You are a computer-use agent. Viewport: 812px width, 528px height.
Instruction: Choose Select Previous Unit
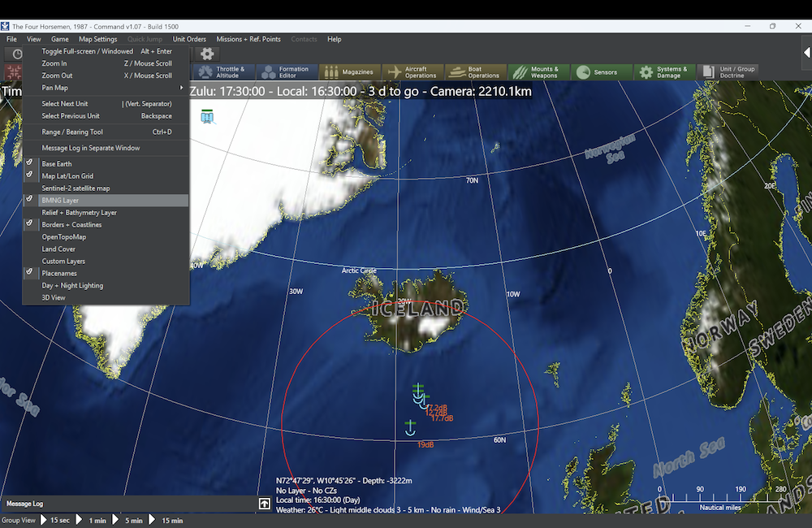pos(106,116)
